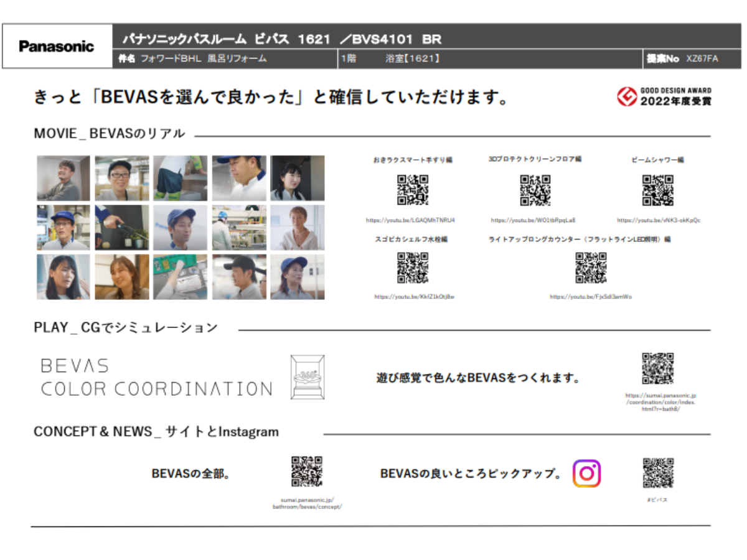
Task: Click the #ビバス hashtag text
Action: click(x=657, y=500)
